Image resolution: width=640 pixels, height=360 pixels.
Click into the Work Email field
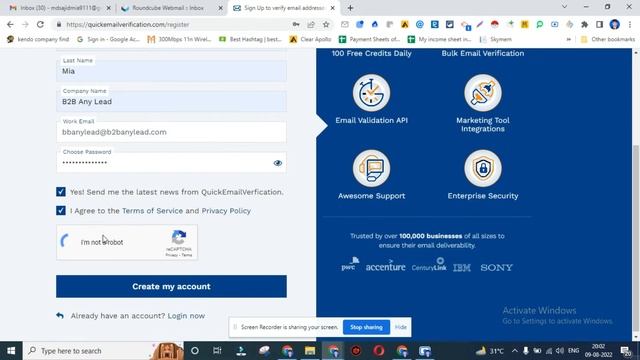pos(171,132)
